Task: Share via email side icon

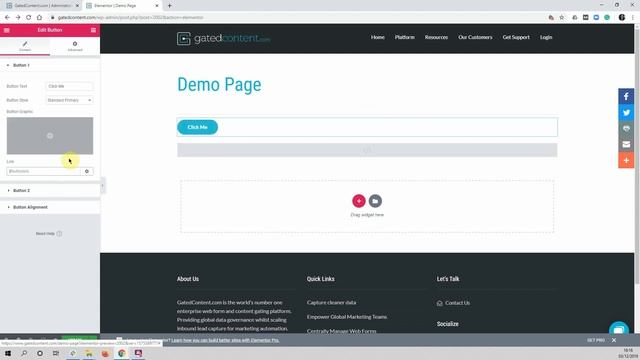Action: 626,144
